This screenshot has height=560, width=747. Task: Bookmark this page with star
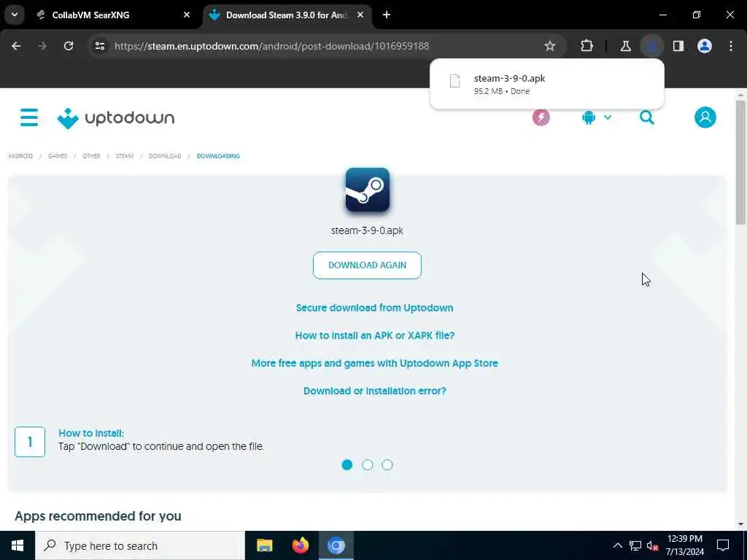coord(550,46)
